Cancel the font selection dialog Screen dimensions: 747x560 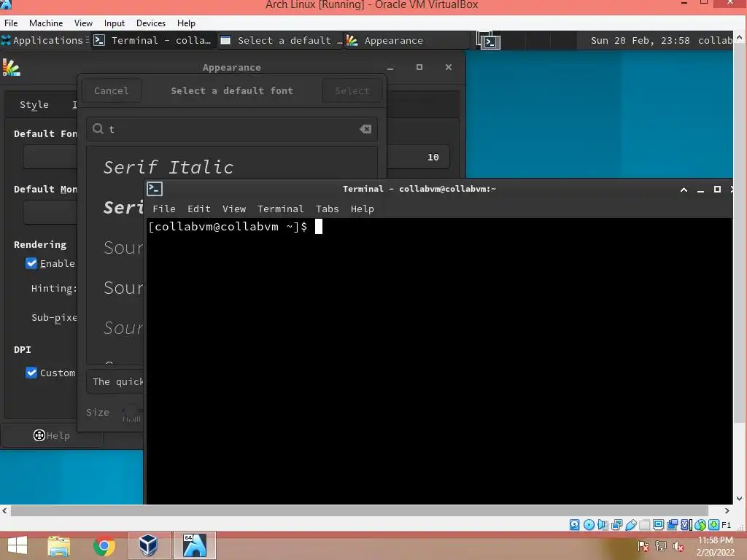click(x=112, y=90)
